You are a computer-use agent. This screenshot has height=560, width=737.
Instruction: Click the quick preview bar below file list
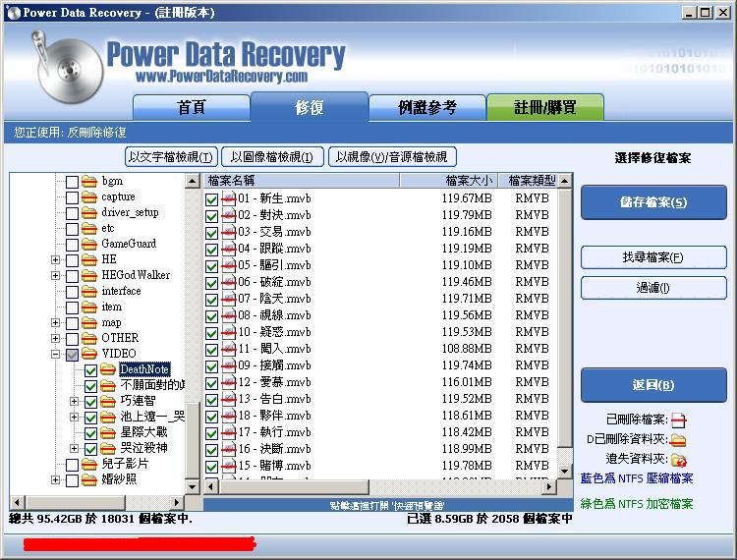[x=388, y=506]
